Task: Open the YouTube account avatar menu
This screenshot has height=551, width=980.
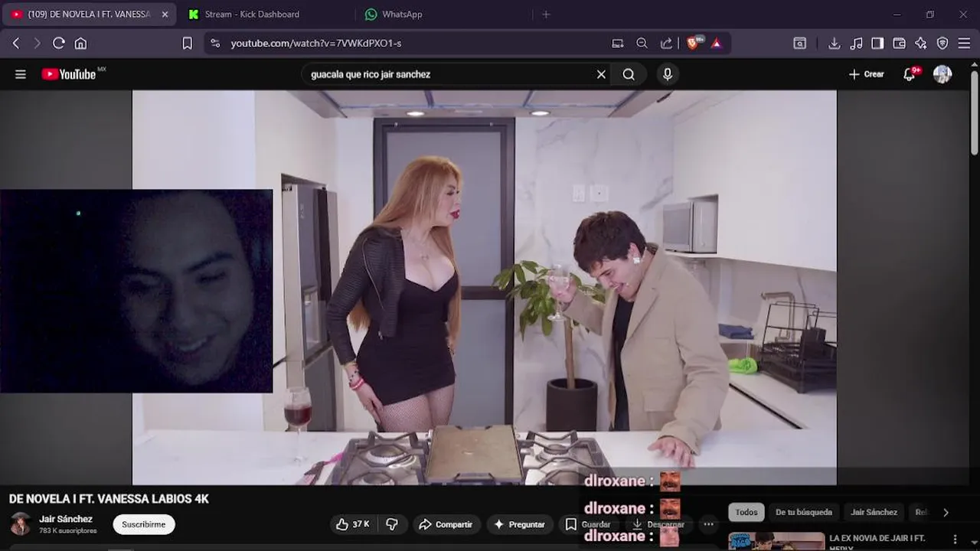Action: [x=942, y=74]
